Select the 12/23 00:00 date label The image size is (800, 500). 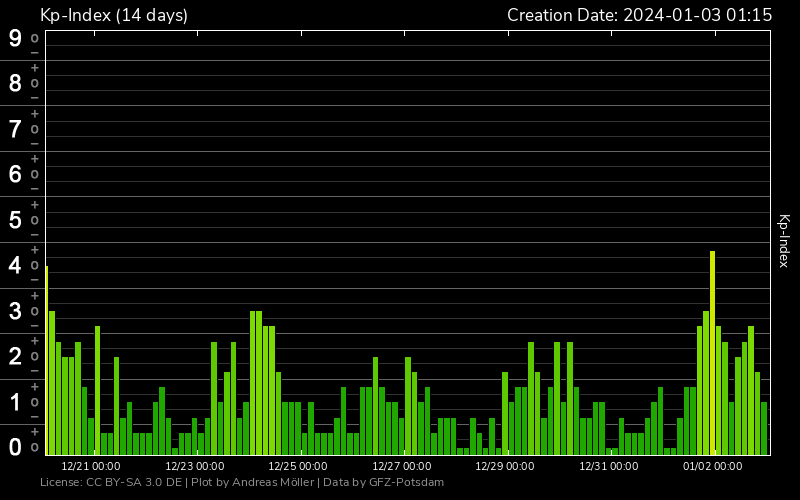coord(194,466)
